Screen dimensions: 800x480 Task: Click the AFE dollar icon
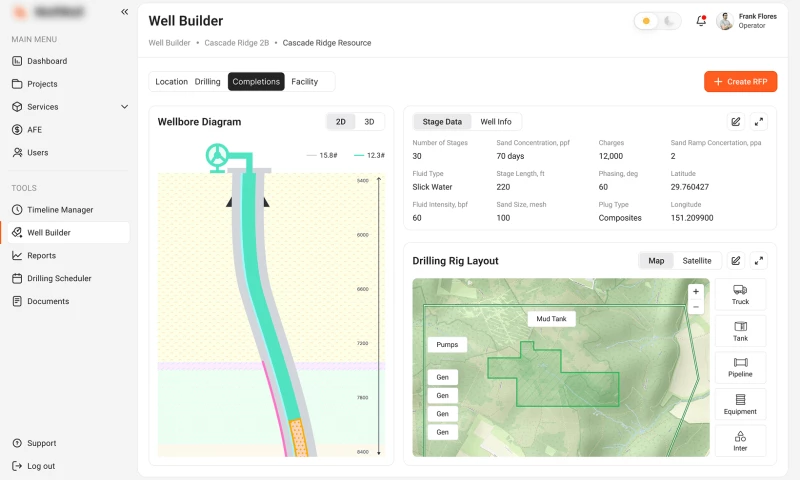click(17, 130)
